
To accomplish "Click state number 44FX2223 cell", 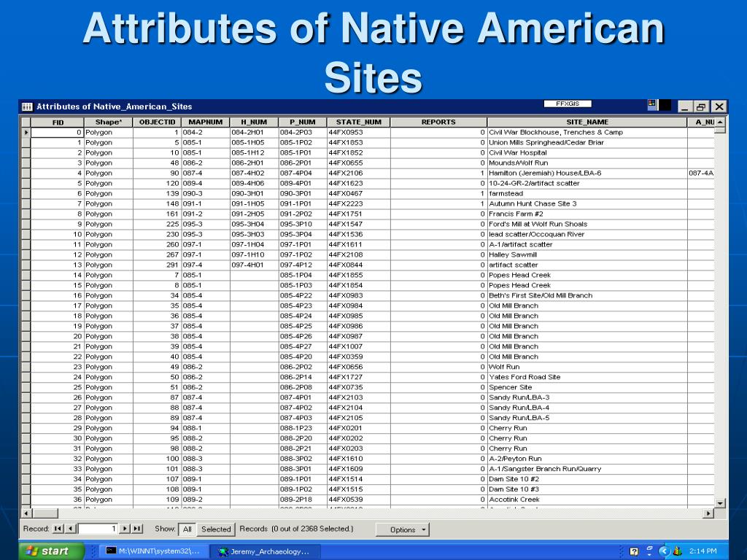I will [x=359, y=204].
